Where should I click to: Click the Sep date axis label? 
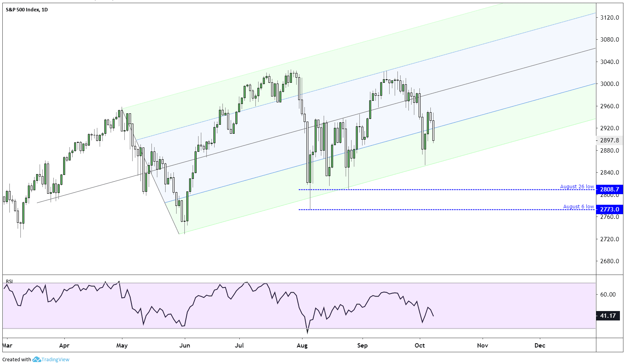[x=363, y=345]
